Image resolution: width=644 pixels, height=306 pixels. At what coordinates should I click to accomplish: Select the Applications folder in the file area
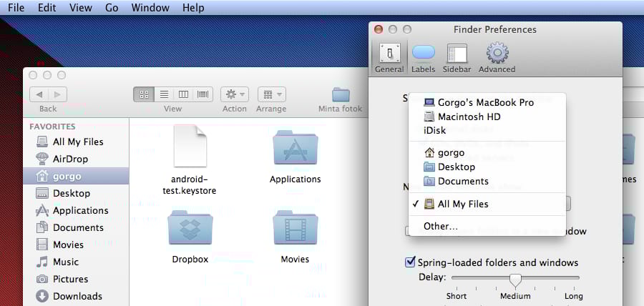pos(296,147)
